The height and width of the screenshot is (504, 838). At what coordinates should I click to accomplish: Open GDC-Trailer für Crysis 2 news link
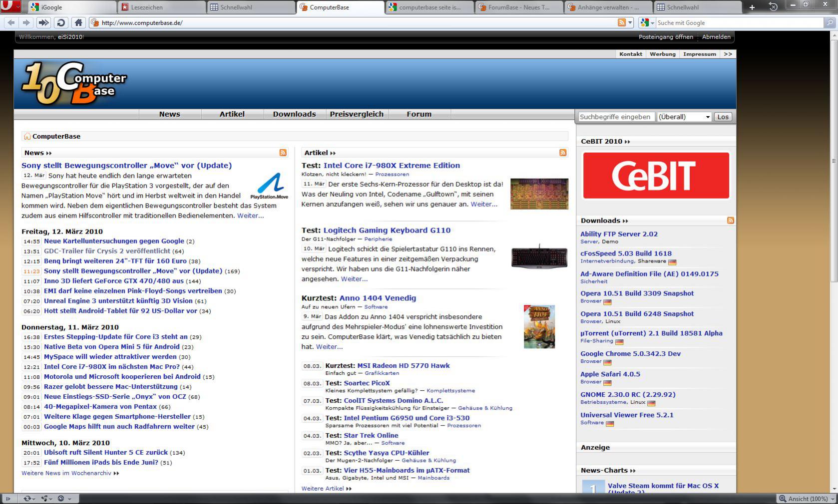(x=107, y=251)
